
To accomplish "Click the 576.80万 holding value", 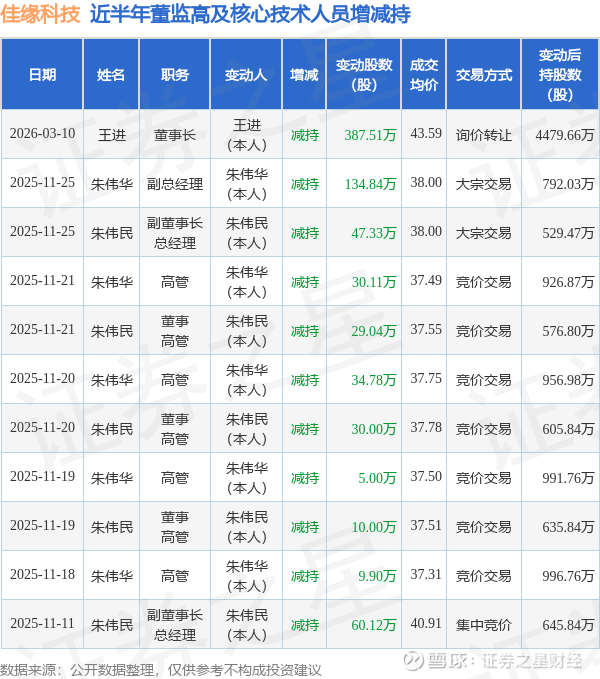I will (568, 331).
